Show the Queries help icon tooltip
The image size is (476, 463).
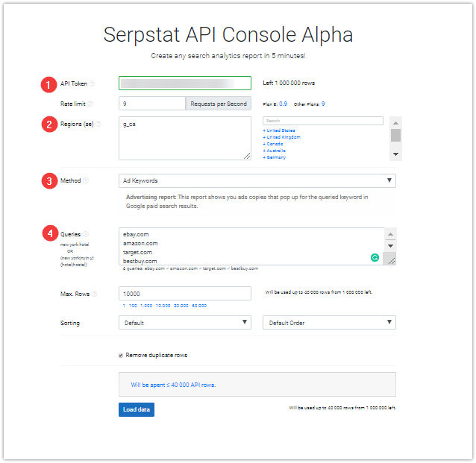coord(86,234)
